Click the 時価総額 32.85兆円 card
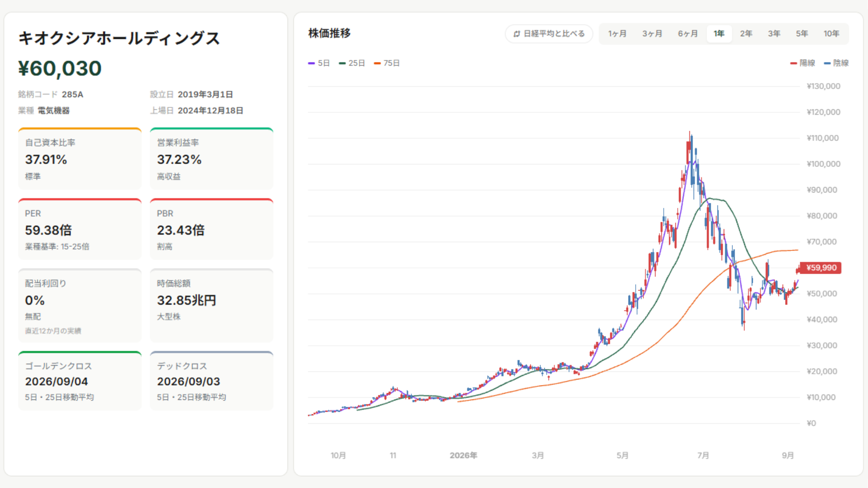Viewport: 868px width, 488px height. click(212, 305)
